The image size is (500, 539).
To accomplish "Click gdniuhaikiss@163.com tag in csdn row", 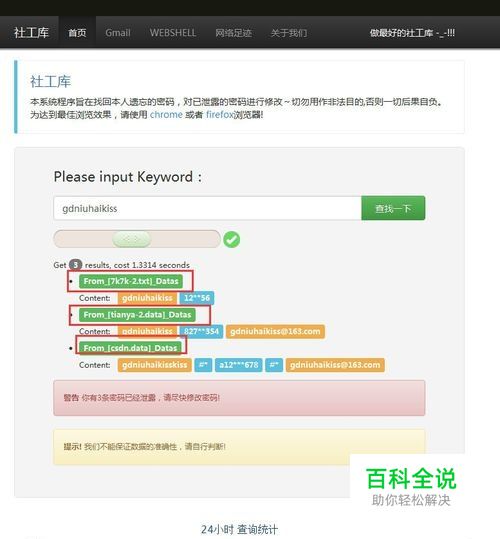I will pyautogui.click(x=335, y=365).
